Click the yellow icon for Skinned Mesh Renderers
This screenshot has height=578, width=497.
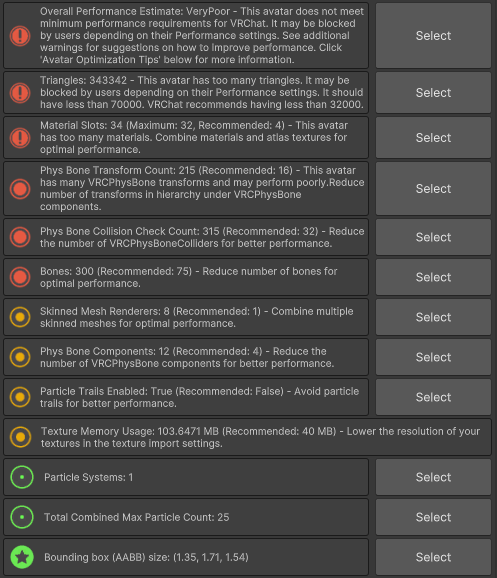[x=20, y=317]
